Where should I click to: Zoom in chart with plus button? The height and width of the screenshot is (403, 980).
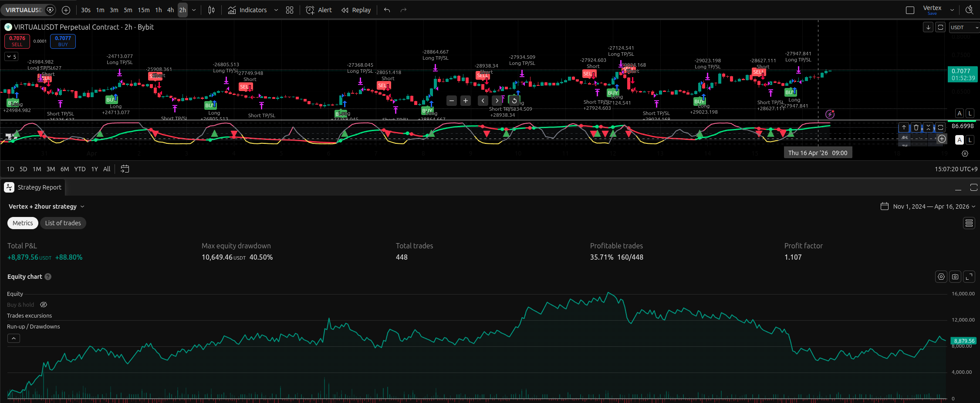(466, 101)
